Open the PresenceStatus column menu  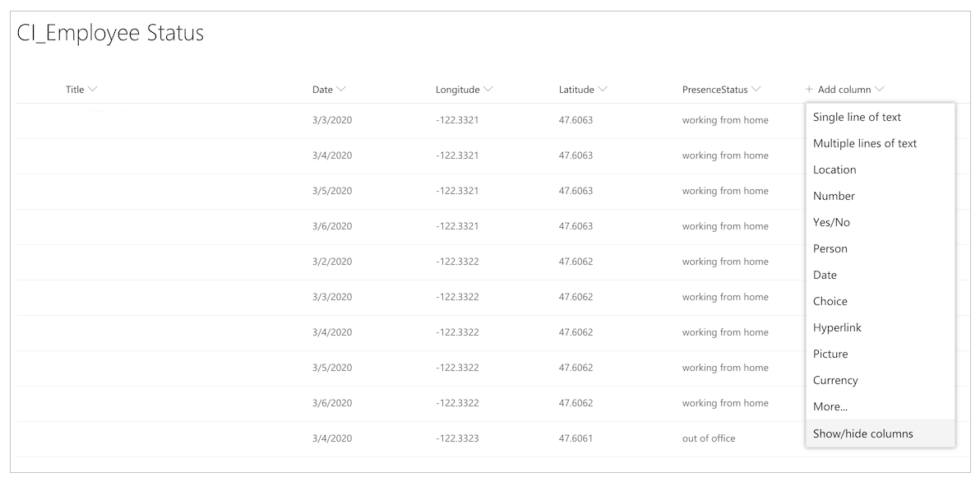(758, 89)
